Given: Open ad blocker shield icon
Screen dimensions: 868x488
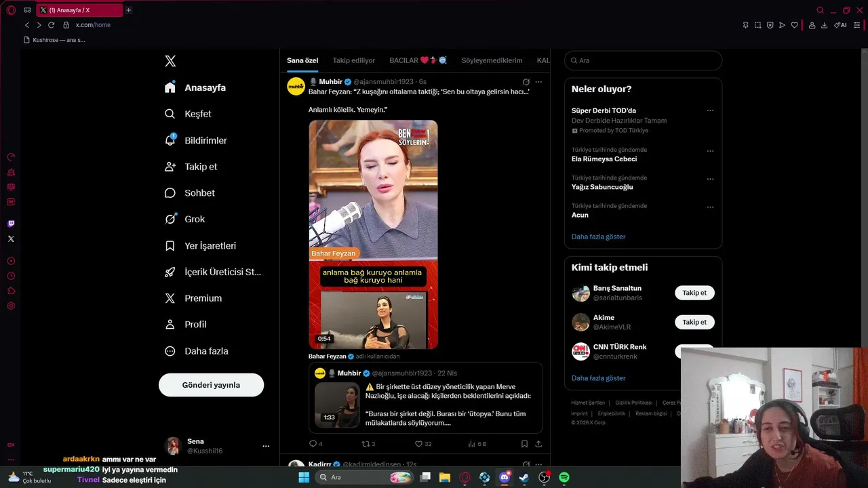Looking at the screenshot, I should point(770,25).
